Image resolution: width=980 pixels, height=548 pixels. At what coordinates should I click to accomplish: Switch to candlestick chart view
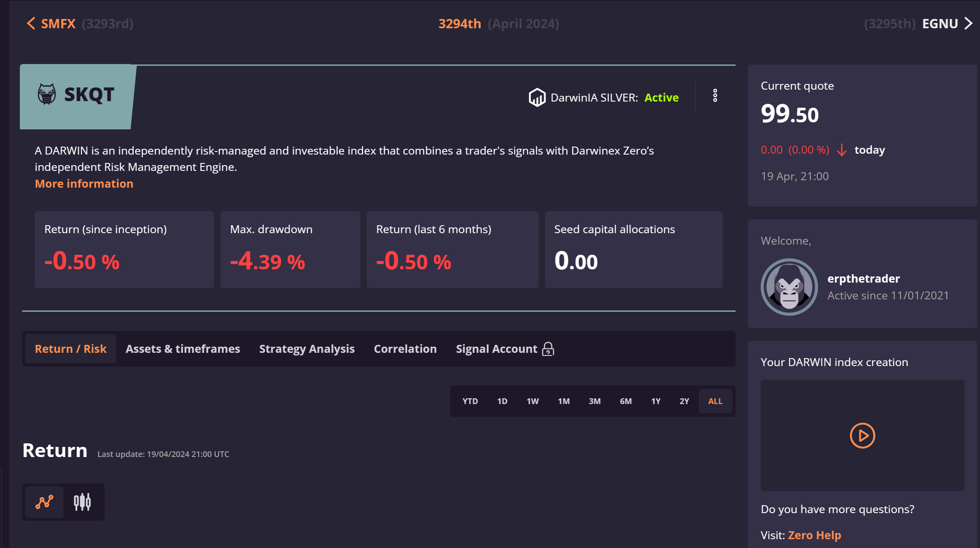(x=83, y=502)
